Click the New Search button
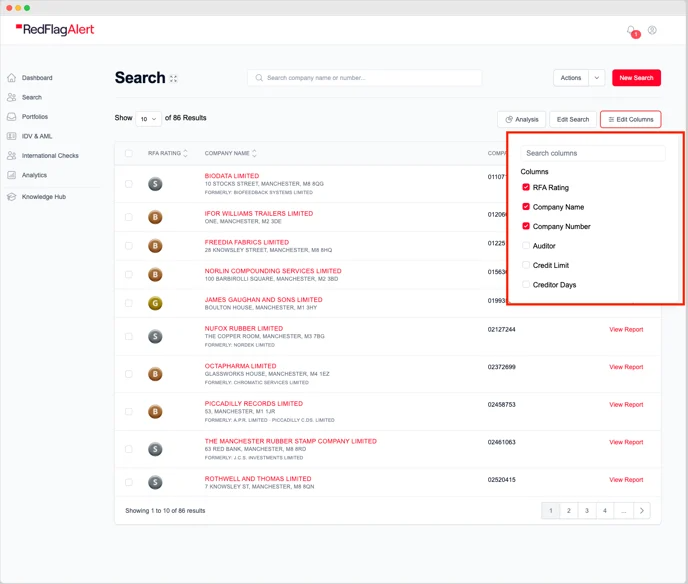The width and height of the screenshot is (688, 584). (636, 78)
